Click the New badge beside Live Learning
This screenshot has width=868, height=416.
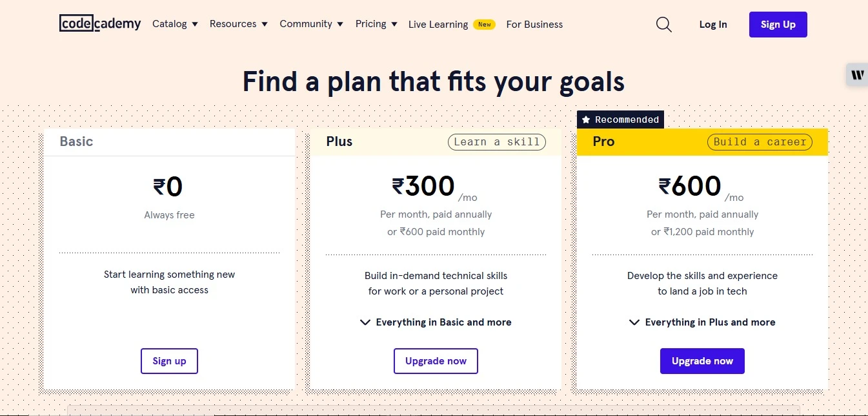[484, 25]
